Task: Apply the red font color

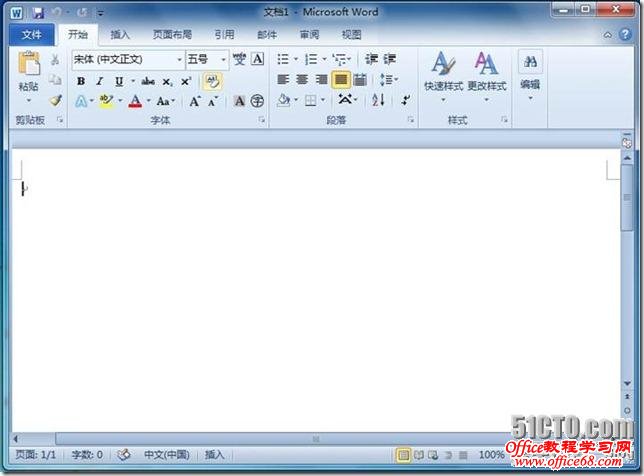Action: pos(135,101)
